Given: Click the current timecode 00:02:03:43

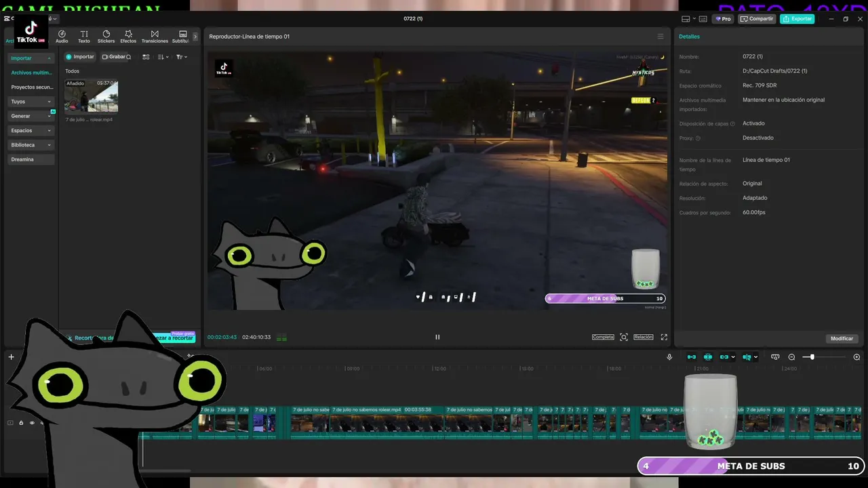Looking at the screenshot, I should coord(222,338).
